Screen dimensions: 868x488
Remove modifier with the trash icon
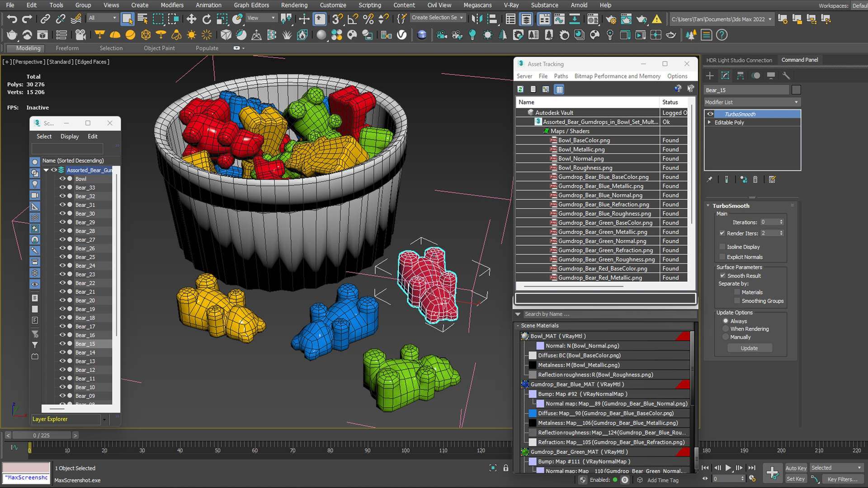755,179
